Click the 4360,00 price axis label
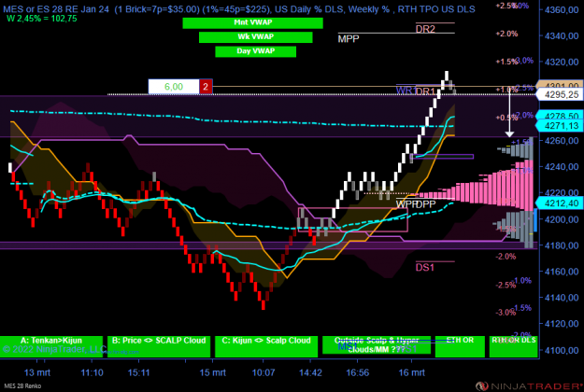584x392 pixels. coord(562,10)
